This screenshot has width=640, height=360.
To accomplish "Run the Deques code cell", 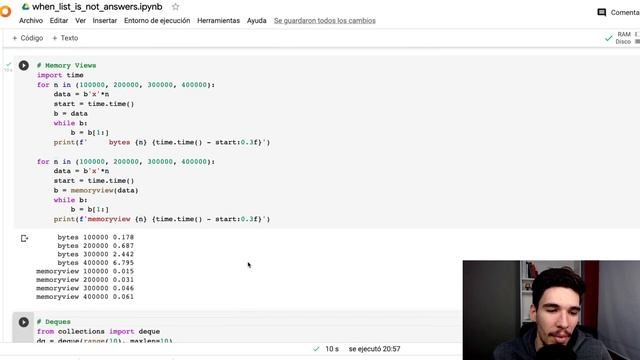I will 24,322.
